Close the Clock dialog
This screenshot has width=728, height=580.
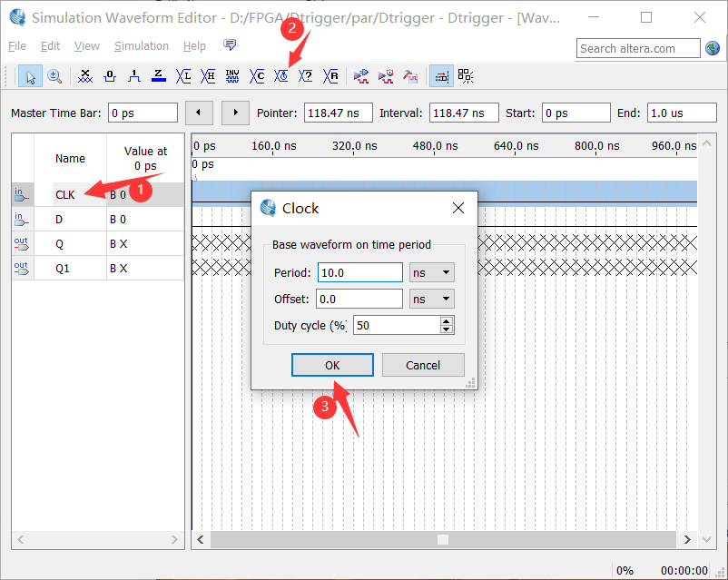click(458, 208)
